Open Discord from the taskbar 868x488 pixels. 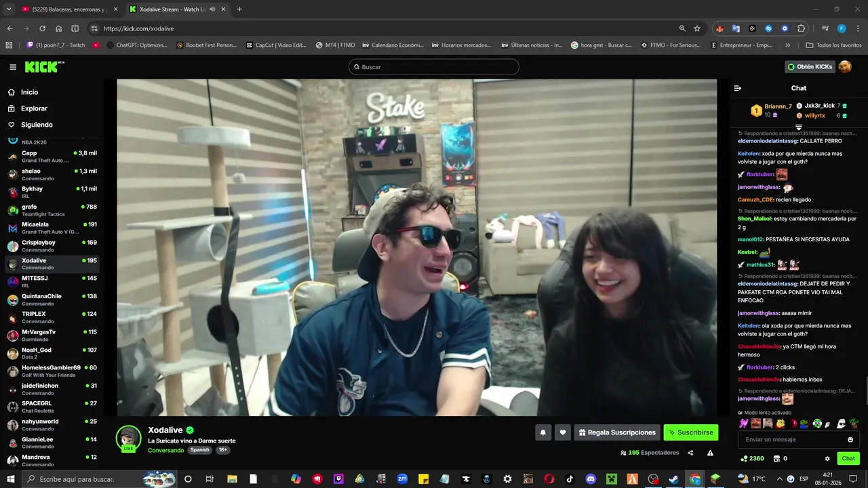tap(591, 479)
